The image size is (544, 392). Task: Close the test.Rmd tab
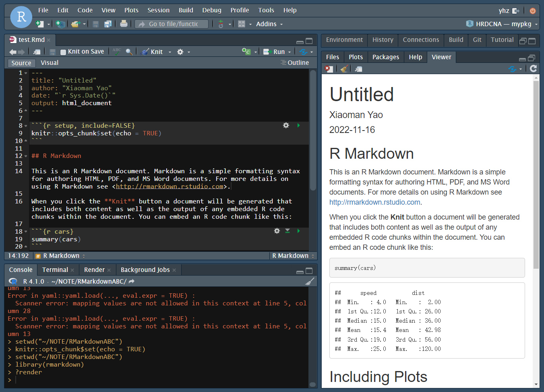[x=49, y=40]
